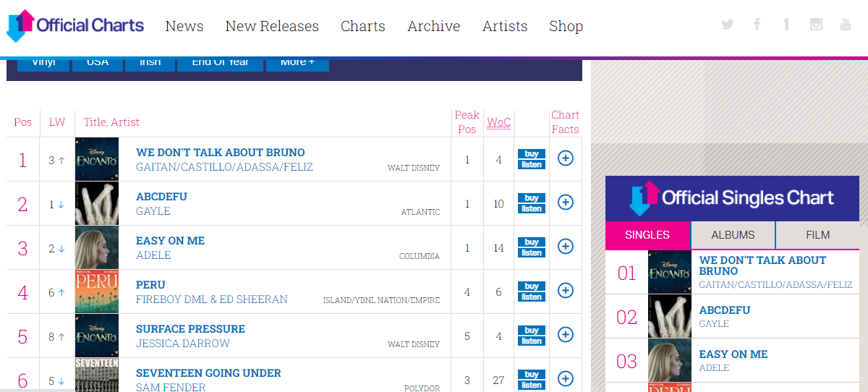Open the Instagram social icon
This screenshot has height=392, width=868.
(x=816, y=25)
